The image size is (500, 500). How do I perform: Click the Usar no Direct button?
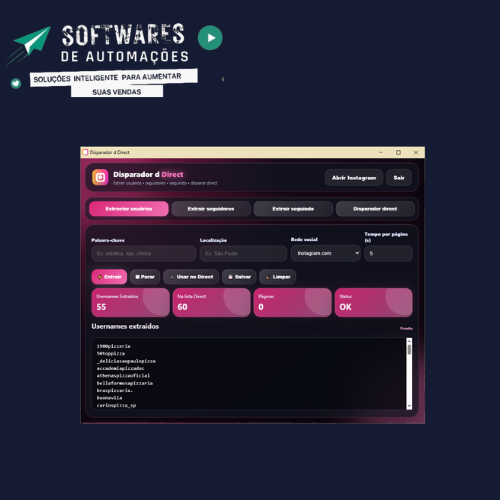coord(191,277)
